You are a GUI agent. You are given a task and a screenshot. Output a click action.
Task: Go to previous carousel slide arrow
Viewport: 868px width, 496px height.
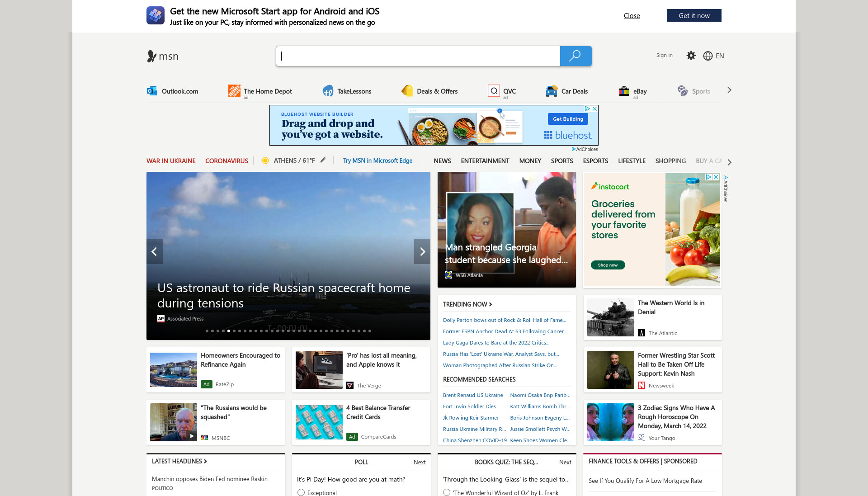[155, 251]
